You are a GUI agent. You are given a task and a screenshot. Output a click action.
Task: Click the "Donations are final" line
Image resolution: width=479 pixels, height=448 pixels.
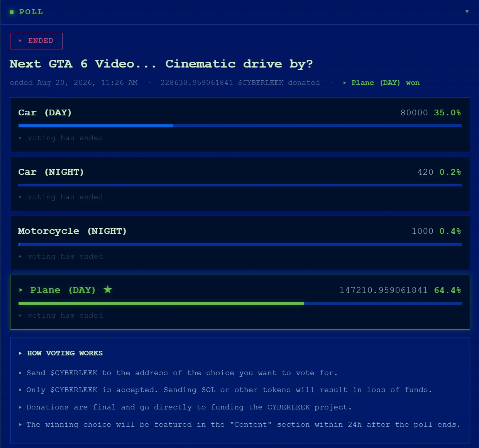189,407
